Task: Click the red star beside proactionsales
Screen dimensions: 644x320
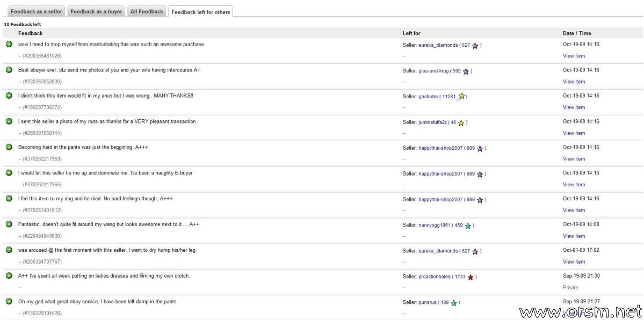Action: coord(471,277)
